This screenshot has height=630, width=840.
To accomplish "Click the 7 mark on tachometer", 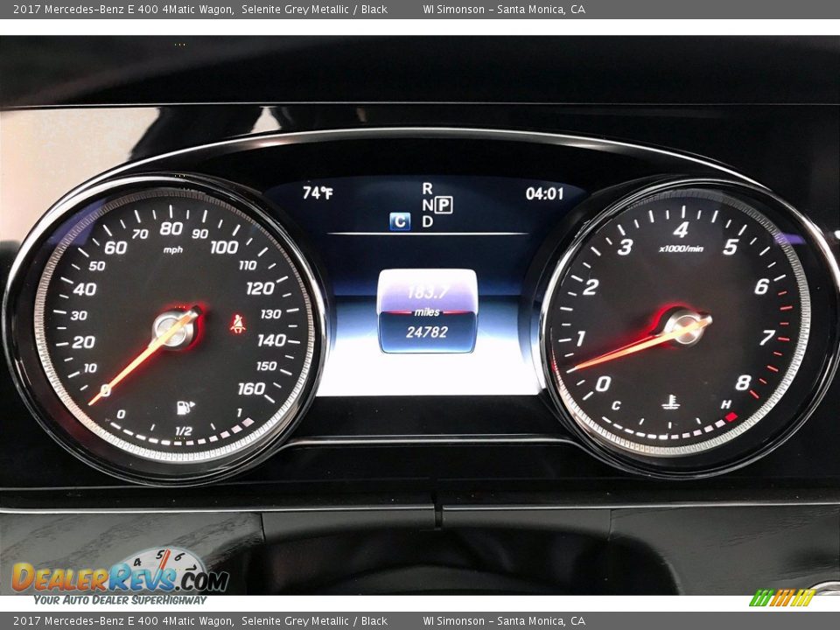I will tap(767, 338).
